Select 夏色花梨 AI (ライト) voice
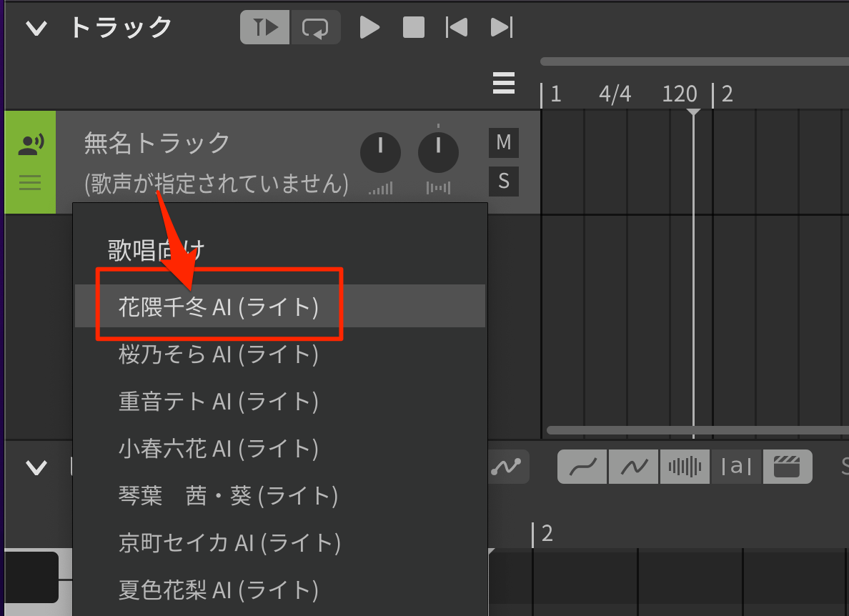The height and width of the screenshot is (616, 849). click(280, 590)
